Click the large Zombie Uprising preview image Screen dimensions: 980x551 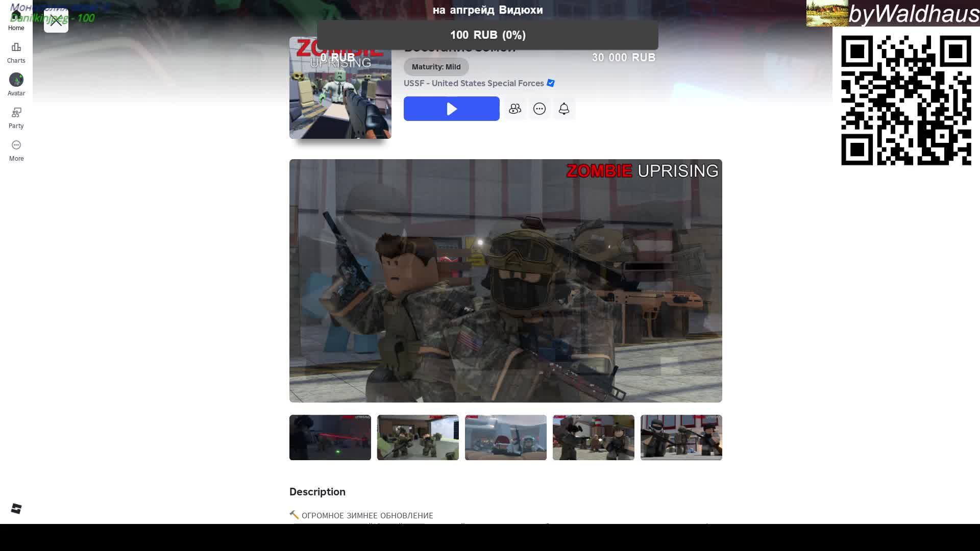point(506,281)
